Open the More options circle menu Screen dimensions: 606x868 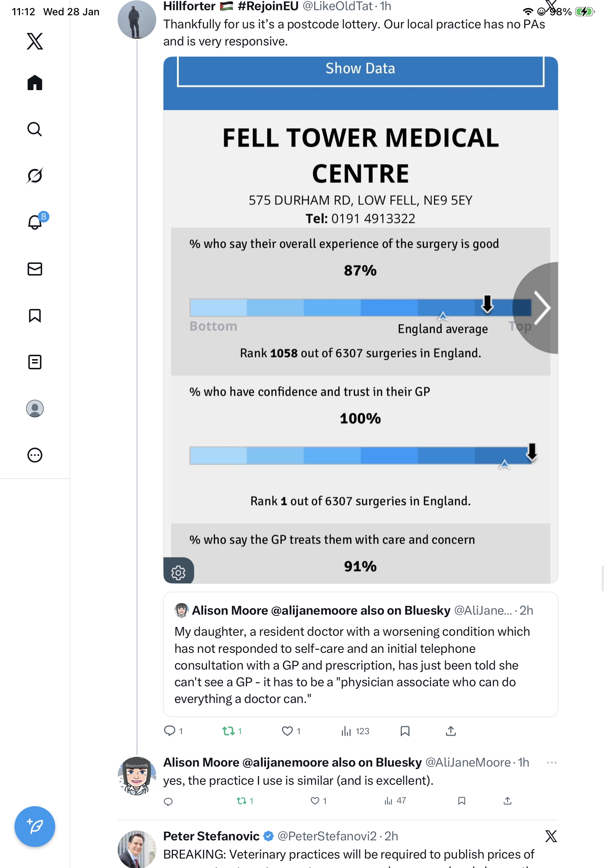pos(35,455)
